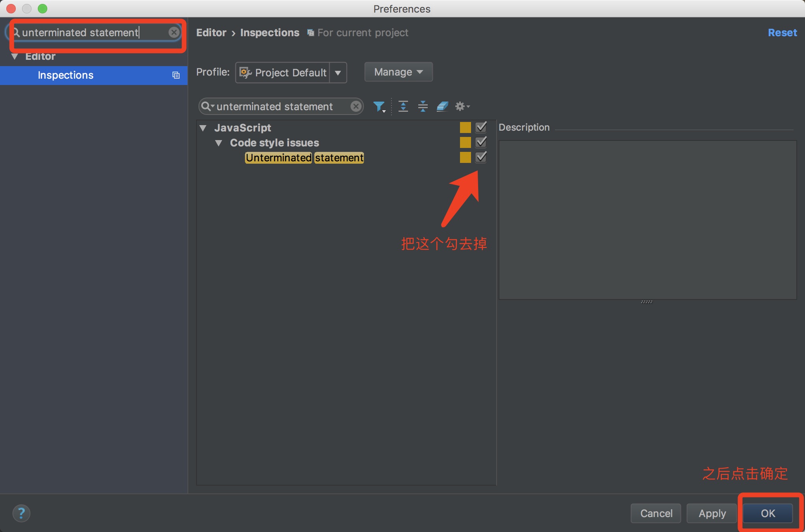Uncheck the JavaScript inspections checkbox

click(481, 127)
